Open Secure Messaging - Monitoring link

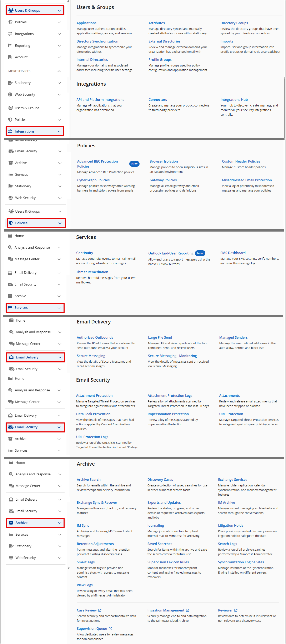coord(173,356)
